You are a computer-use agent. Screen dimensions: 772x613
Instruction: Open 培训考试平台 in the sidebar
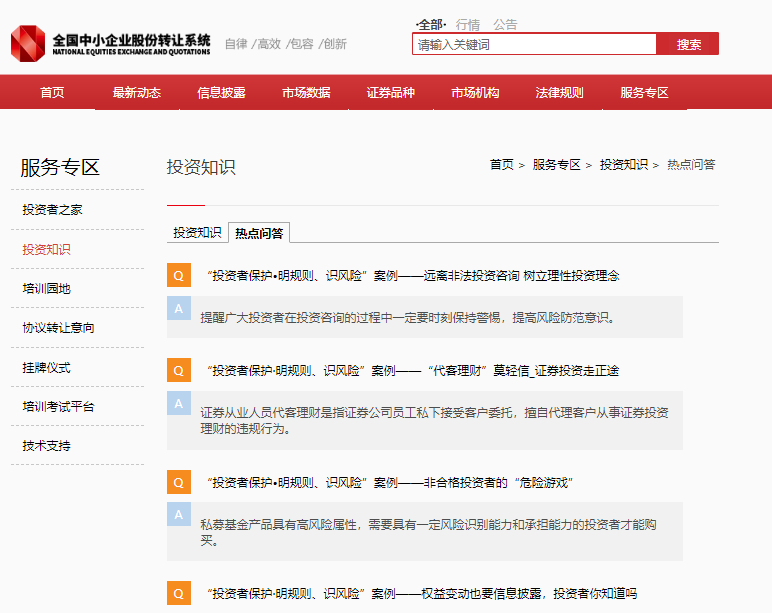tap(58, 407)
